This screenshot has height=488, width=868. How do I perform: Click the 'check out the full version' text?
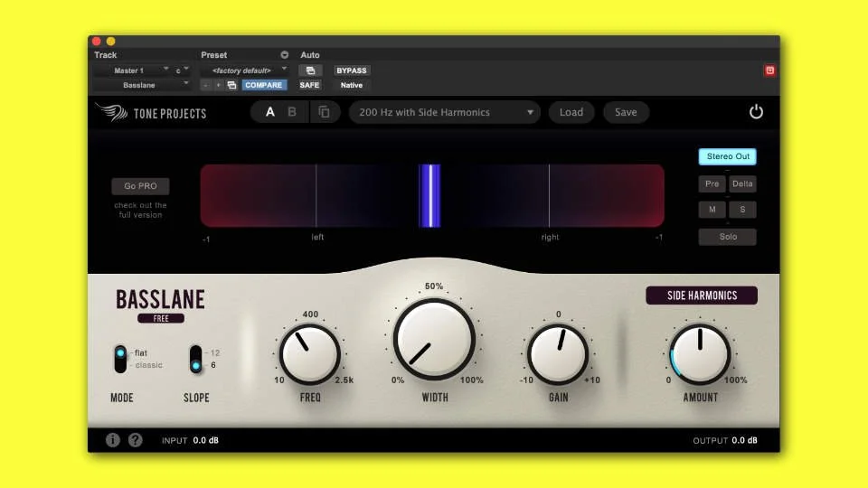141,210
